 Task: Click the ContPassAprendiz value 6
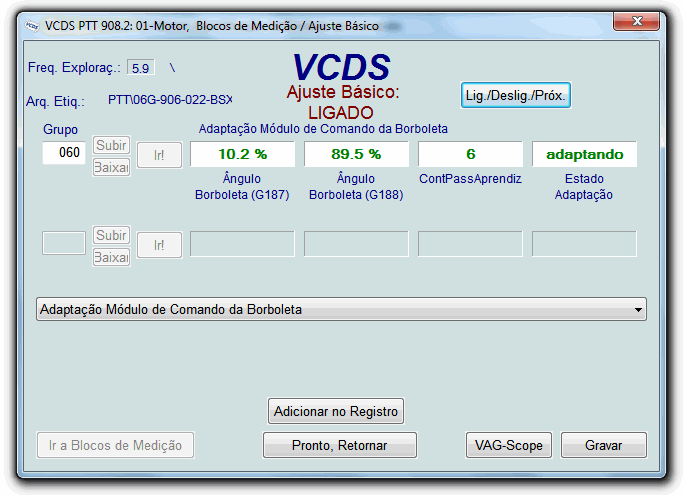coord(470,154)
